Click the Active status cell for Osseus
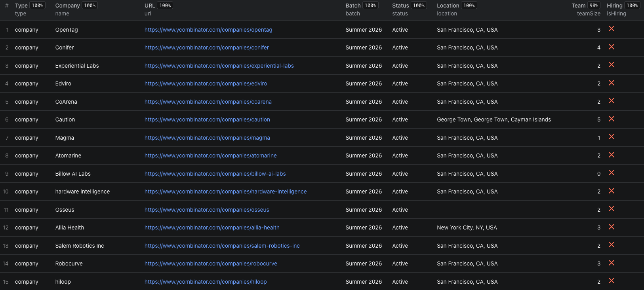The image size is (644, 290). 400,210
